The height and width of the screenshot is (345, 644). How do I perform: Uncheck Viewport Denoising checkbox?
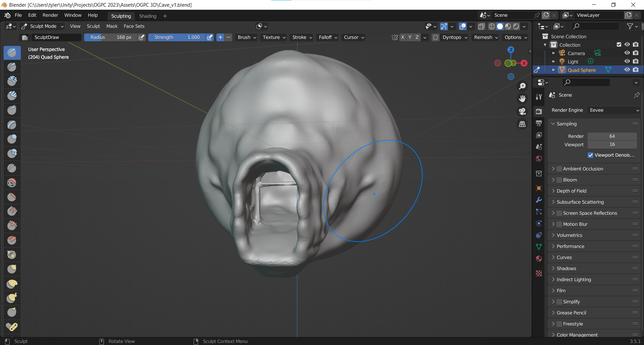[590, 155]
